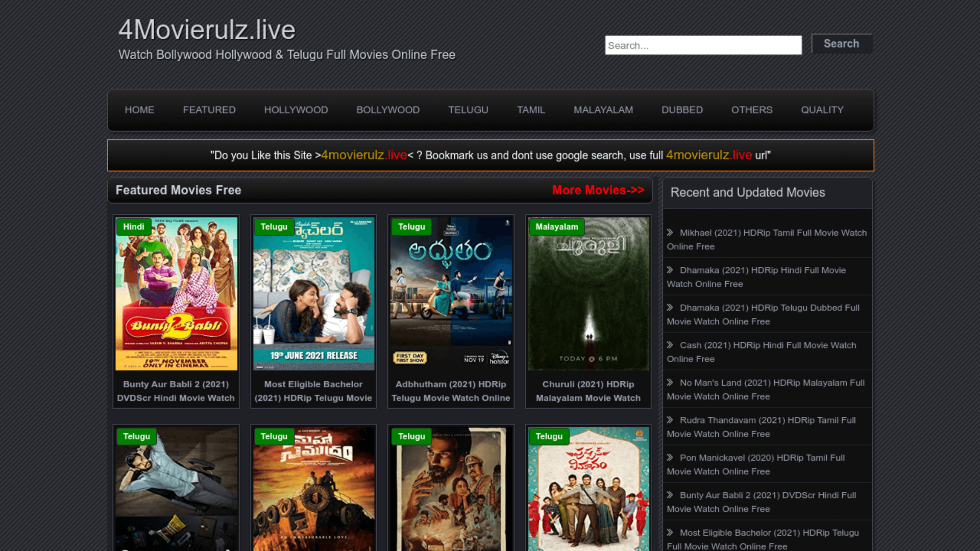The height and width of the screenshot is (551, 980).
Task: Open the TAMIL movies section icon
Action: [531, 110]
